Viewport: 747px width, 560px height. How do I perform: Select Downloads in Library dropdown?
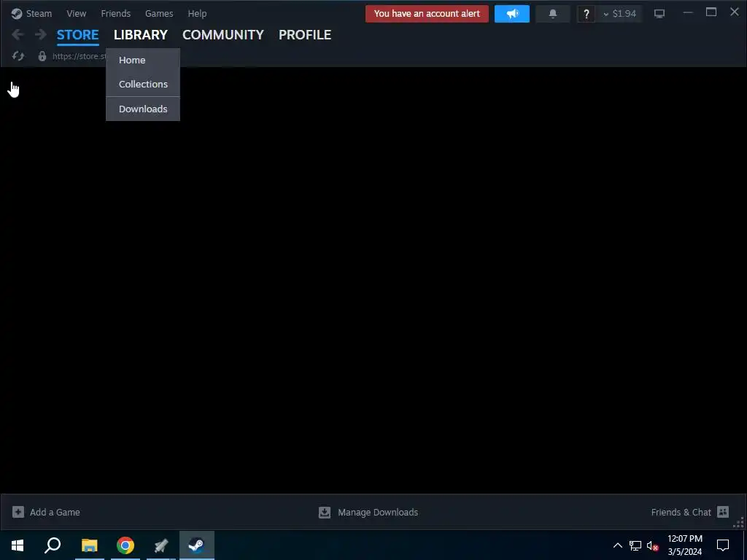(x=143, y=109)
